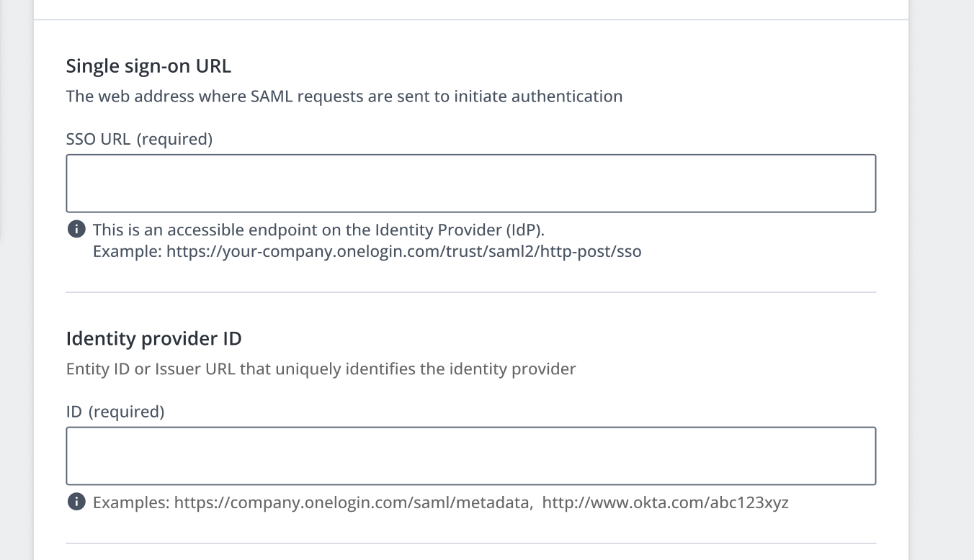974x560 pixels.
Task: Click the info icon beside the IdP endpoint hint
Action: [74, 230]
